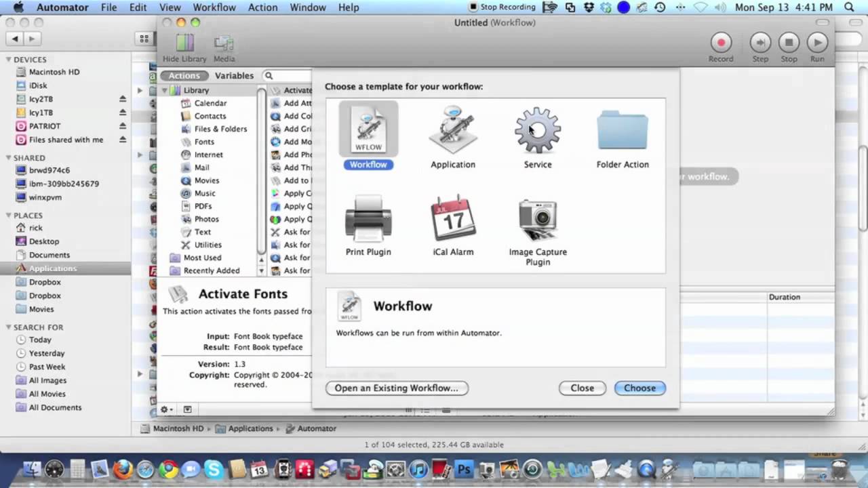This screenshot has width=868, height=488.
Task: Open the gear action menu in Automator
Action: [166, 409]
